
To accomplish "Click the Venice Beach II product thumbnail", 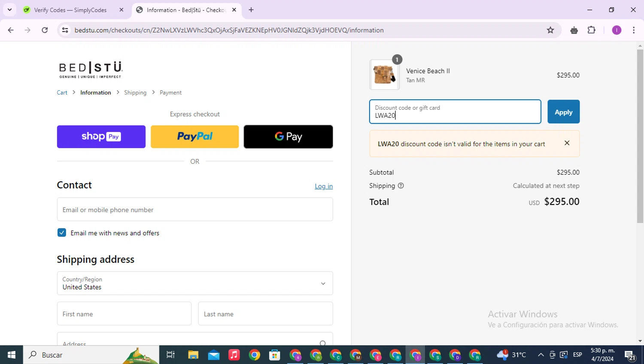I will [385, 75].
